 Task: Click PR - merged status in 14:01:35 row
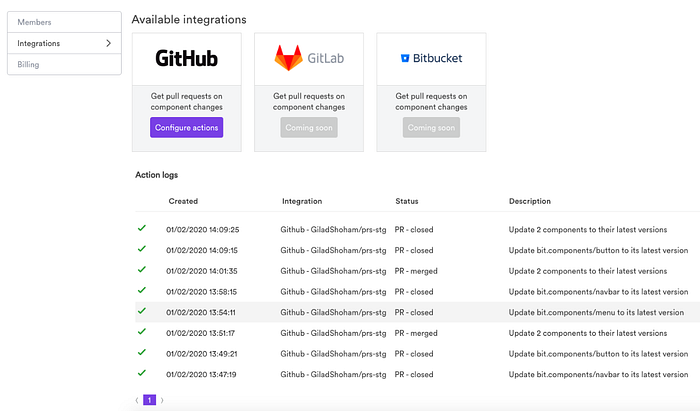416,271
